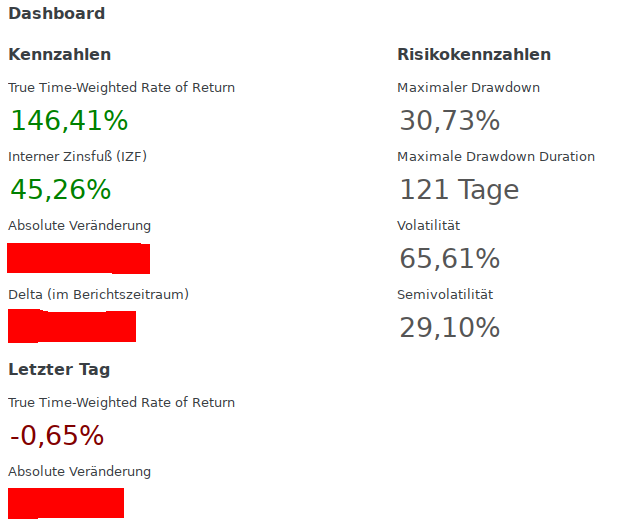
Task: Click the True Time-Weighted Rate label under Letzter Tag
Action: (121, 403)
